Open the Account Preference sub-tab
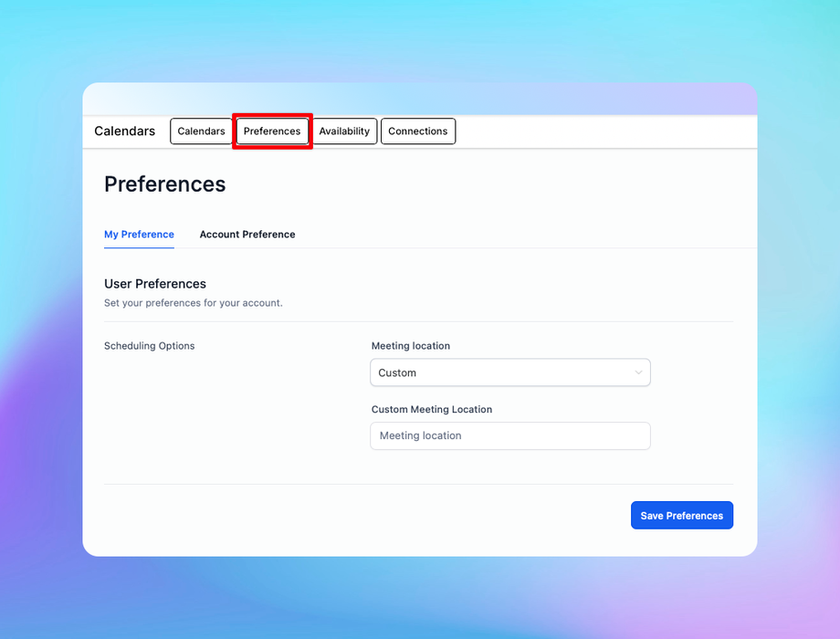This screenshot has width=840, height=639. pyautogui.click(x=247, y=235)
